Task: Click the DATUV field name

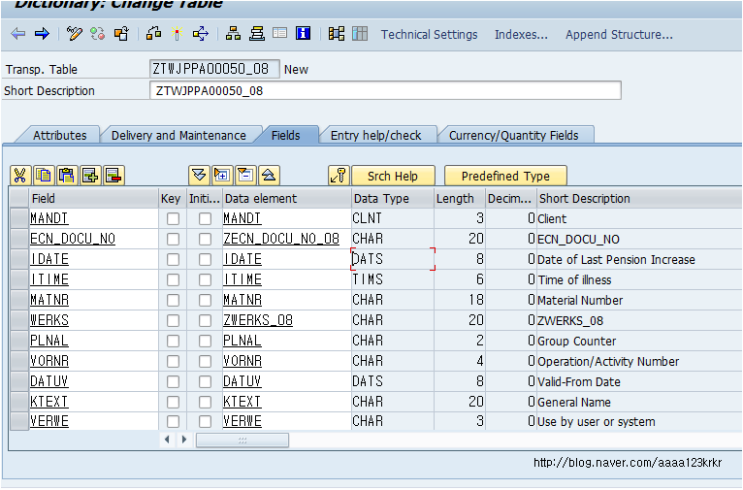Action: tap(49, 381)
